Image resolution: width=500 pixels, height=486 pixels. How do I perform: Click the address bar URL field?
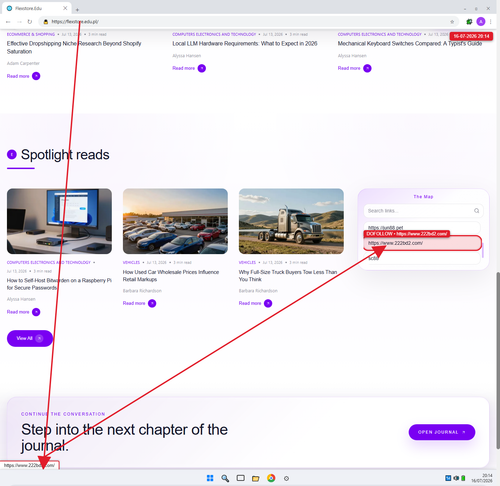pyautogui.click(x=247, y=22)
